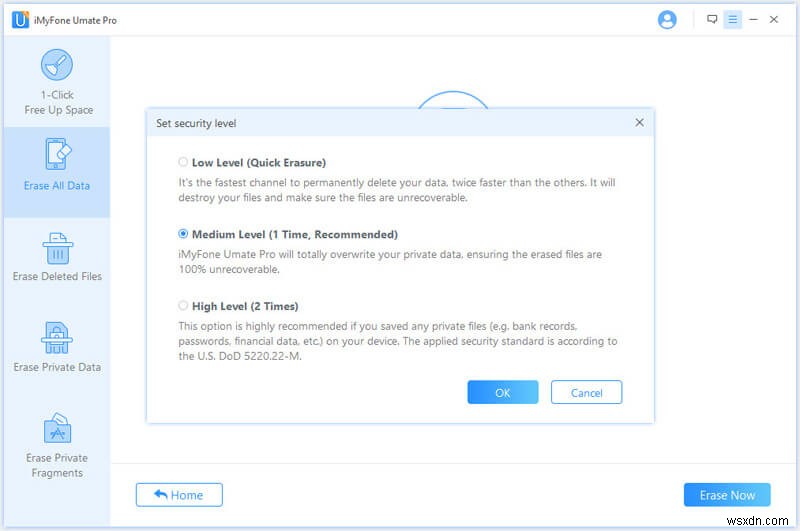Open the Erase Private Fragments label
Image resolution: width=800 pixels, height=531 pixels.
57,465
